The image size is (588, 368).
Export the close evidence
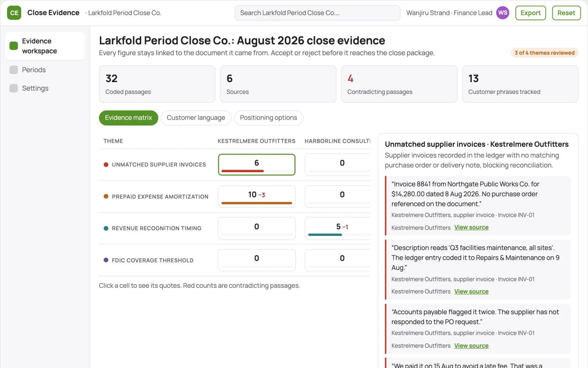click(x=530, y=13)
